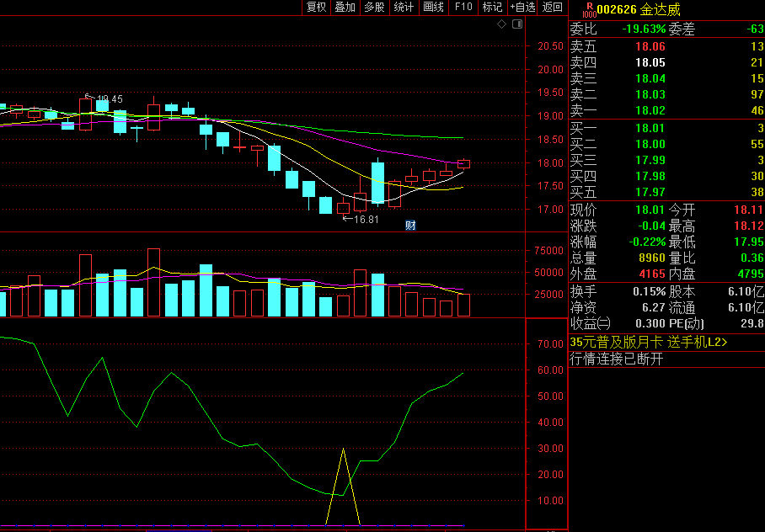Click the R 1000 margin badge icon

590,10
